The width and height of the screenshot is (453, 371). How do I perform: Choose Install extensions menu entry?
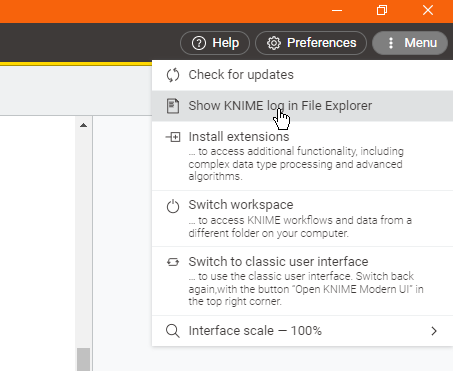click(x=302, y=156)
